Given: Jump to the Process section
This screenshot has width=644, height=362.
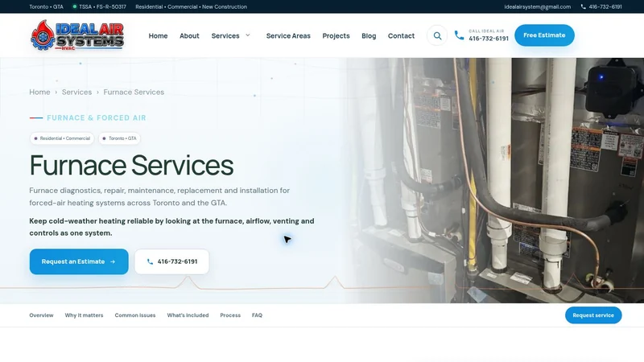Looking at the screenshot, I should [x=230, y=315].
